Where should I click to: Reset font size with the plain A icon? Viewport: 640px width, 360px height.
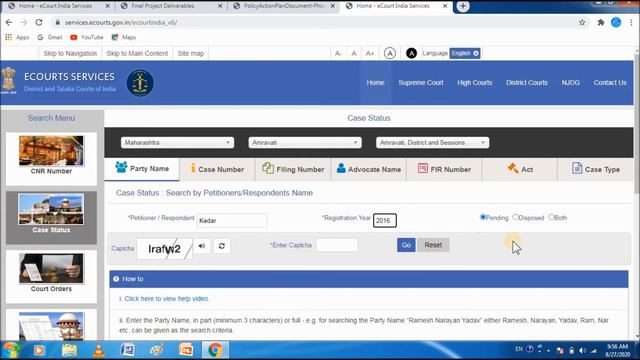[x=354, y=53]
